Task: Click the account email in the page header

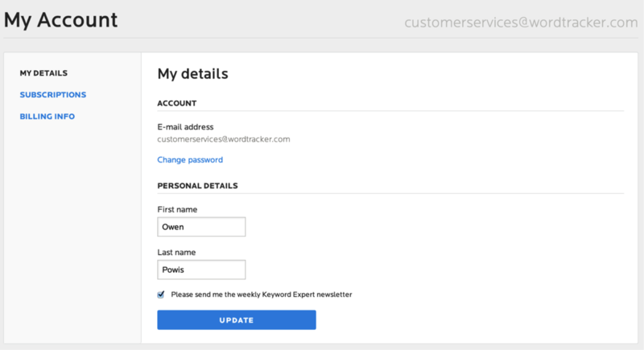Action: pyautogui.click(x=521, y=23)
